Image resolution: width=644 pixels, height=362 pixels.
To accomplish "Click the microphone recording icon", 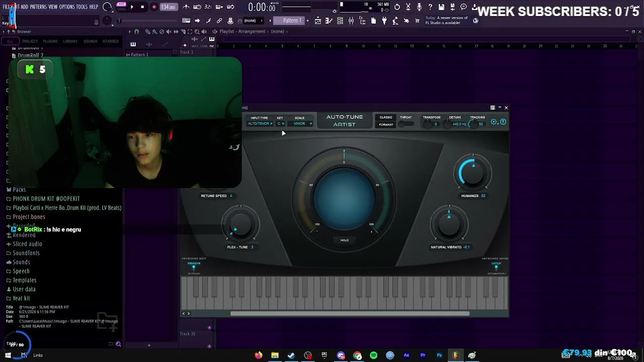I will [419, 7].
